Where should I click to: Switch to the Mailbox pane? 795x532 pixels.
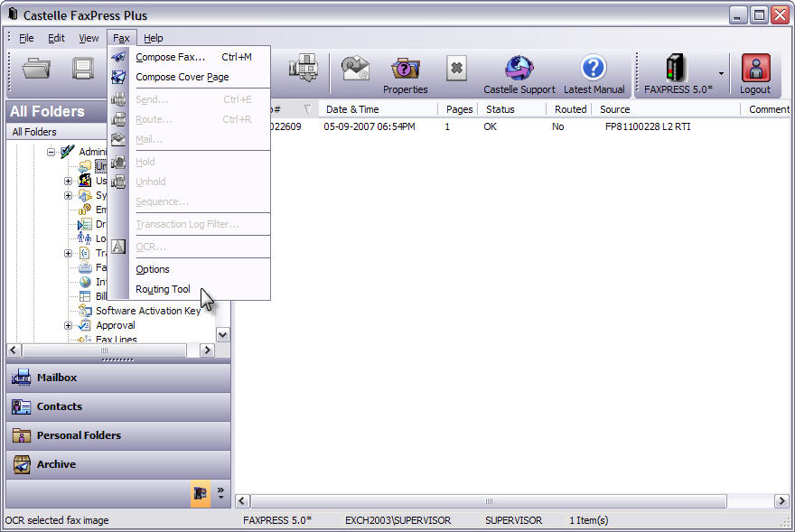coord(118,378)
